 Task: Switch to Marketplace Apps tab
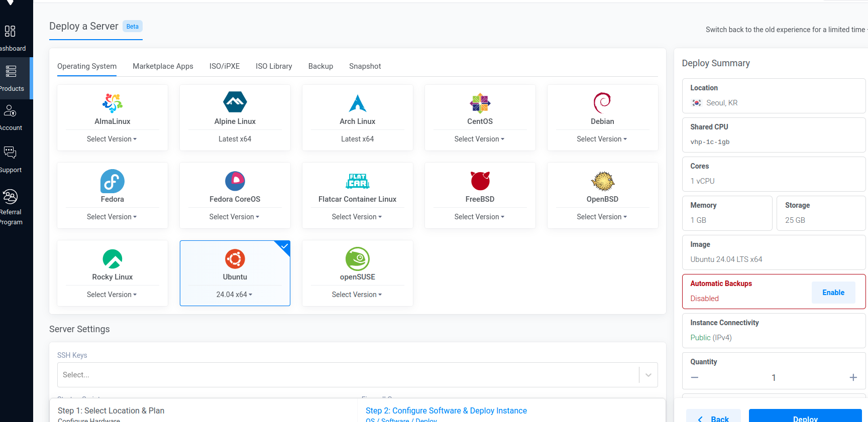[x=163, y=66]
